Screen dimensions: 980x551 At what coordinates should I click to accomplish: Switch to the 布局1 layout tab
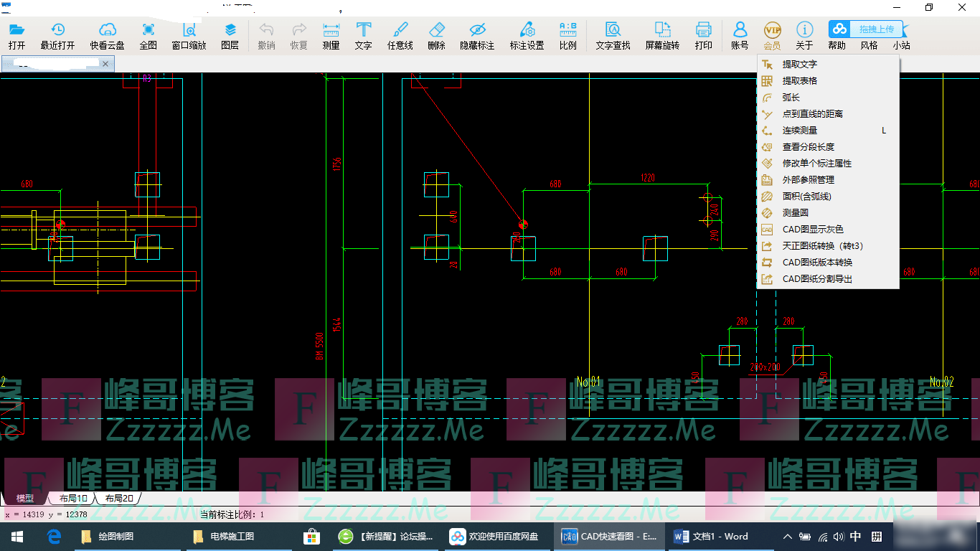coord(72,498)
